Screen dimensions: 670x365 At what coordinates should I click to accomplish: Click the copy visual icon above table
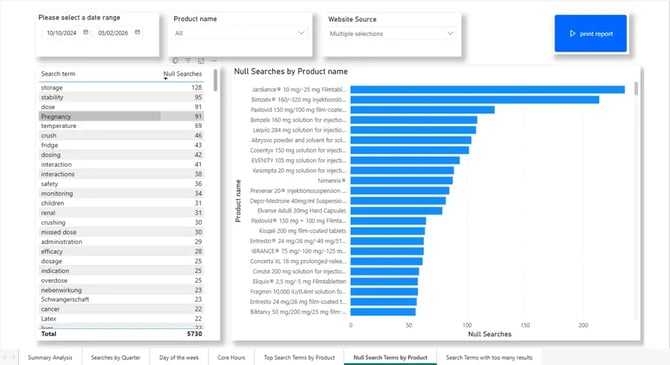(175, 61)
